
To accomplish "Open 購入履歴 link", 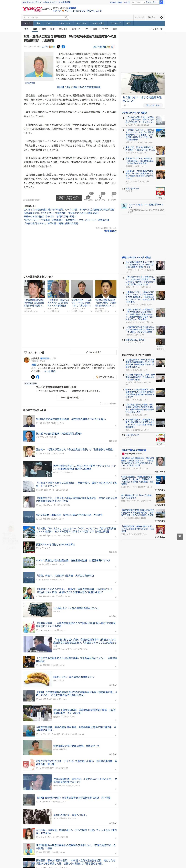I will tap(152, 18).
